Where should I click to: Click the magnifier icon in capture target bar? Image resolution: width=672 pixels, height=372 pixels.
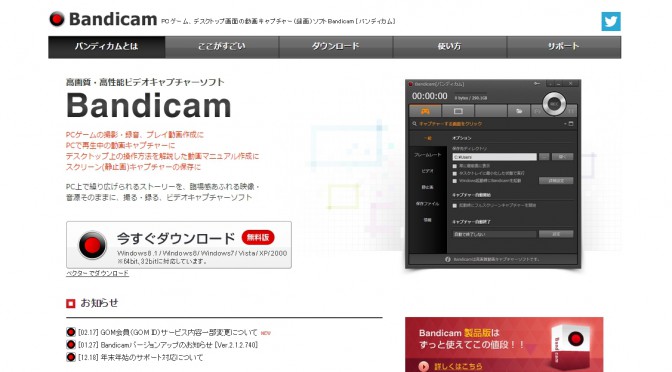414,124
